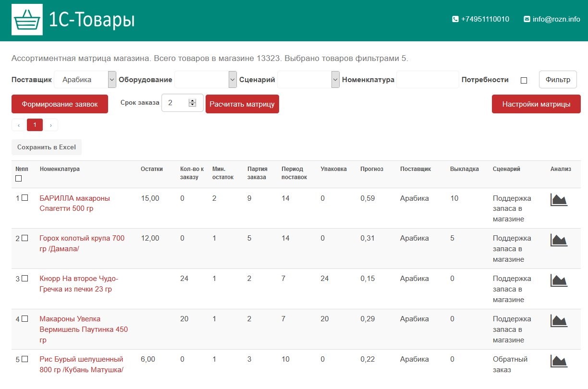Click the Формирование заявок button
Screen dimensions: 588x389
click(x=60, y=104)
